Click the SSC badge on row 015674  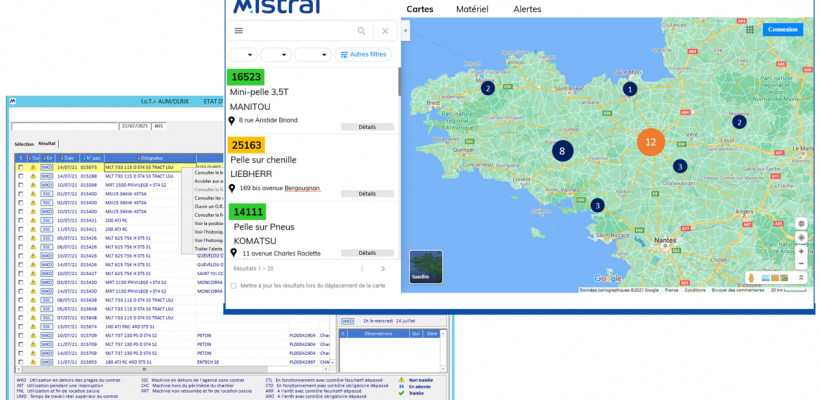point(47,326)
